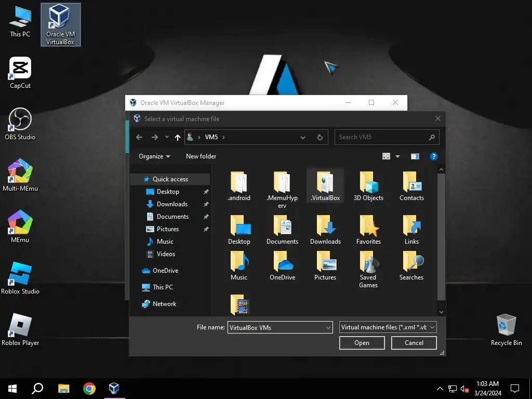Select the Multi-MEmu desktop shortcut
The image size is (532, 399).
click(x=20, y=176)
